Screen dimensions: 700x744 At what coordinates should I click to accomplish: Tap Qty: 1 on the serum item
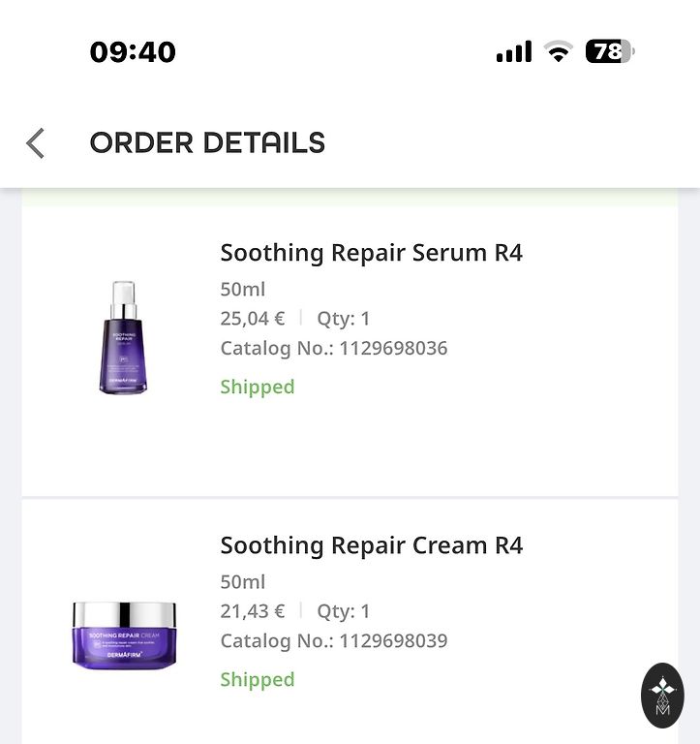[343, 319]
